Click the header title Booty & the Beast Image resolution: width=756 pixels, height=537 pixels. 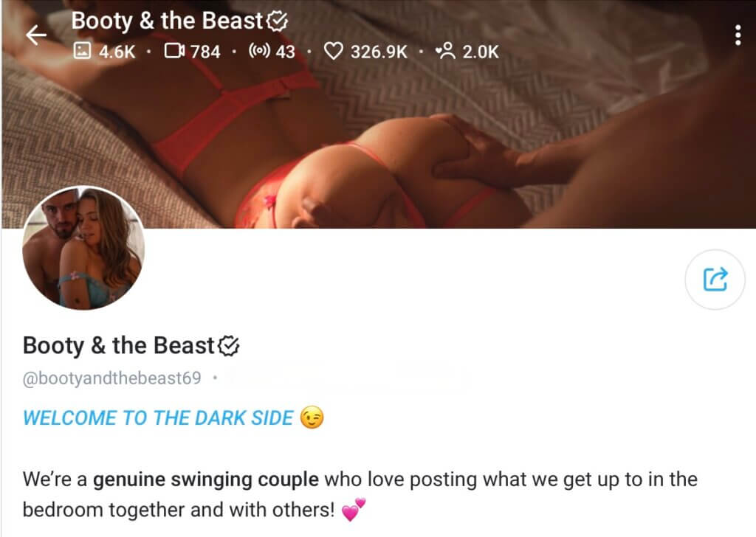click(x=167, y=21)
